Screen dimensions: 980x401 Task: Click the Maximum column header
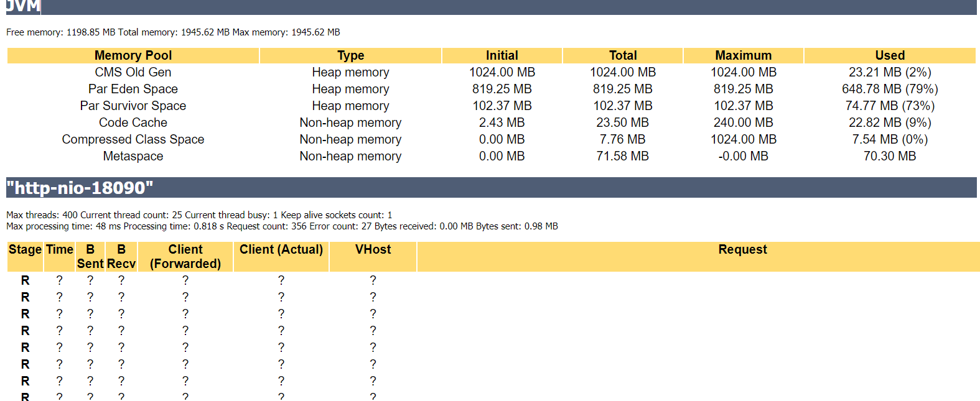pyautogui.click(x=743, y=55)
